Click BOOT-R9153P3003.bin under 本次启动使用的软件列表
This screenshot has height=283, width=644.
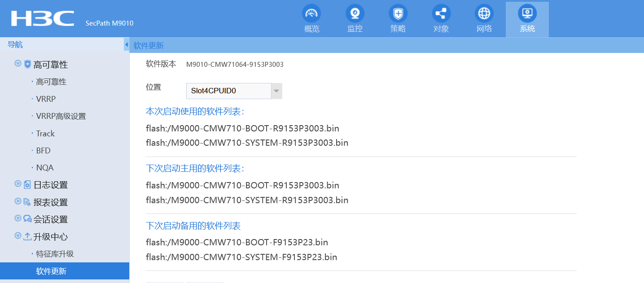[242, 129]
